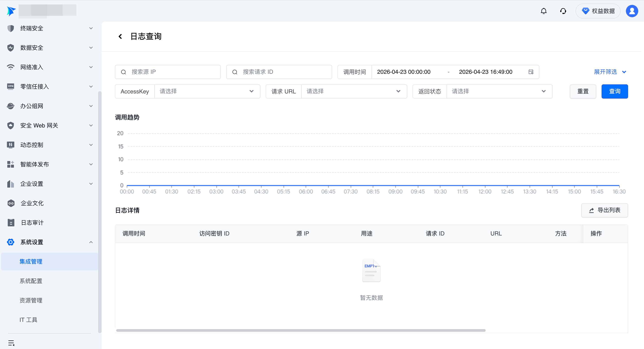Click the magnifier in 搜索源 IP
Image resolution: width=644 pixels, height=349 pixels.
coord(123,72)
